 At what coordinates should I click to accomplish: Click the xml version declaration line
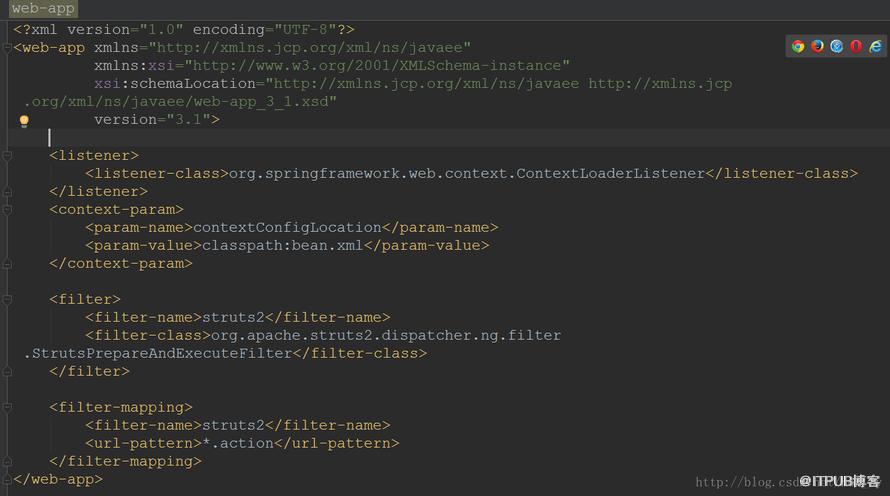point(184,30)
